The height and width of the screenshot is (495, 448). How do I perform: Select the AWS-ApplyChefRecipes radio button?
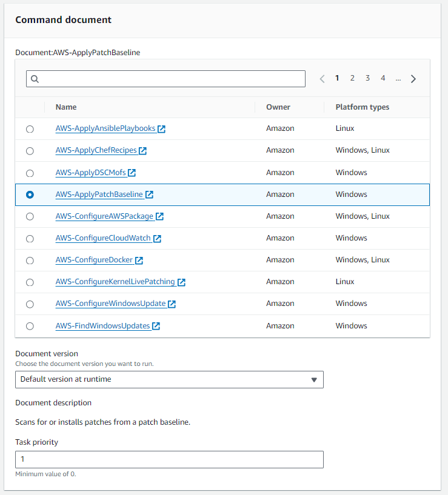[x=30, y=151]
